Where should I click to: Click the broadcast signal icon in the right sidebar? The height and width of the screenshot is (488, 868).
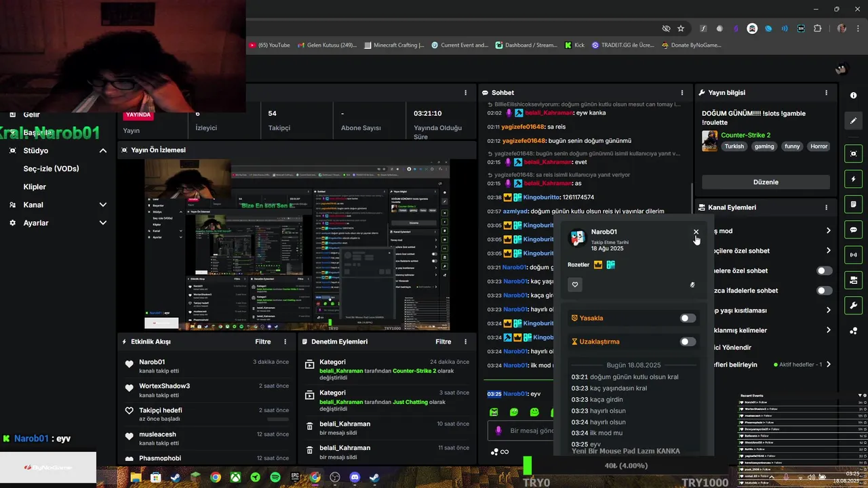pos(854,255)
